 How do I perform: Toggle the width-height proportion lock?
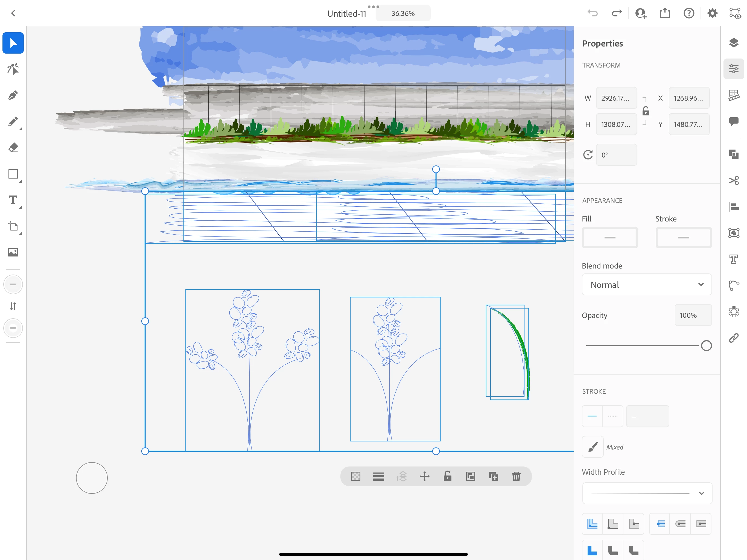(645, 111)
